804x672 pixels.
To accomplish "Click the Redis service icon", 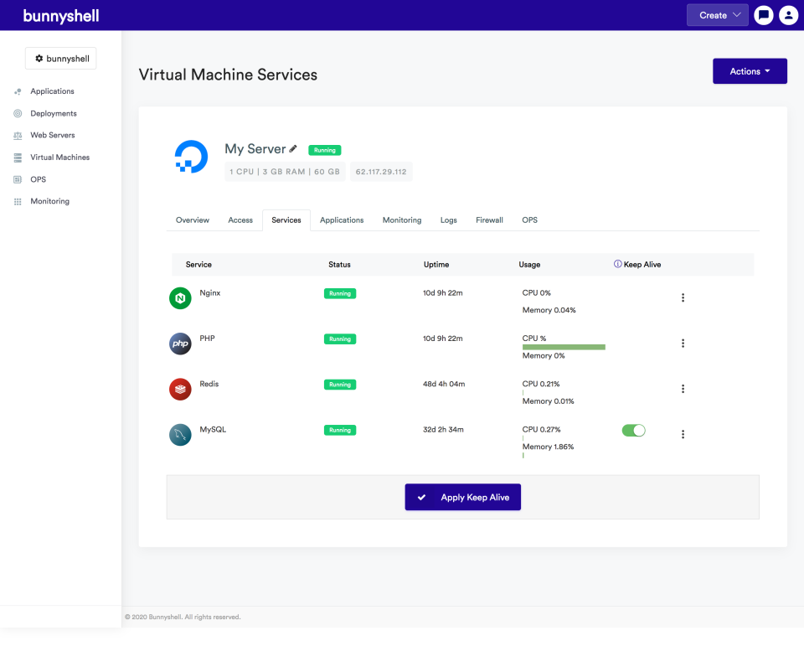I will click(x=181, y=390).
